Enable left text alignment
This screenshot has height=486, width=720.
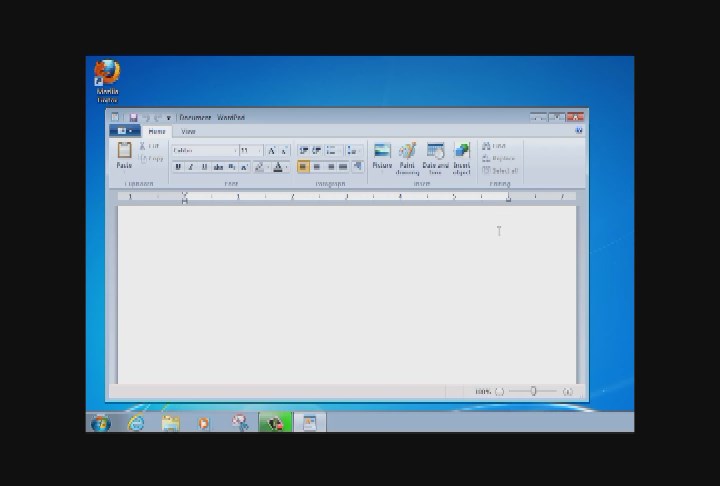point(303,167)
